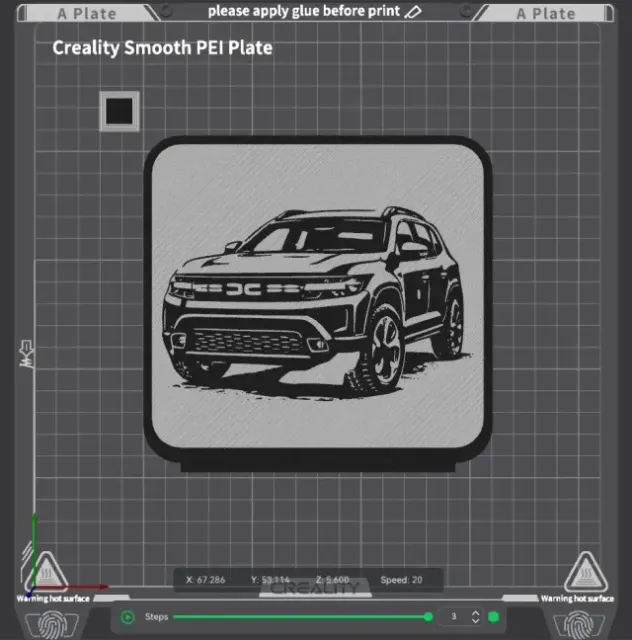Start the print preview playback
The height and width of the screenshot is (640, 632).
point(127,617)
